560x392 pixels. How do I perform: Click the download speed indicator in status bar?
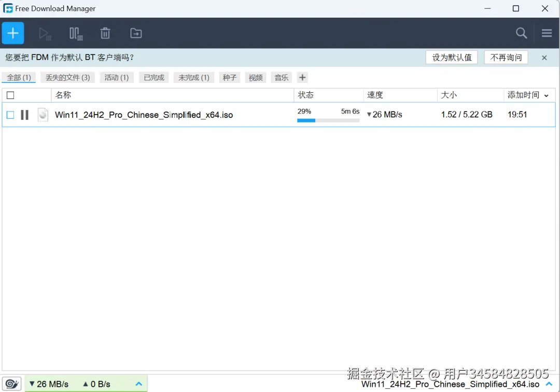[49, 384]
